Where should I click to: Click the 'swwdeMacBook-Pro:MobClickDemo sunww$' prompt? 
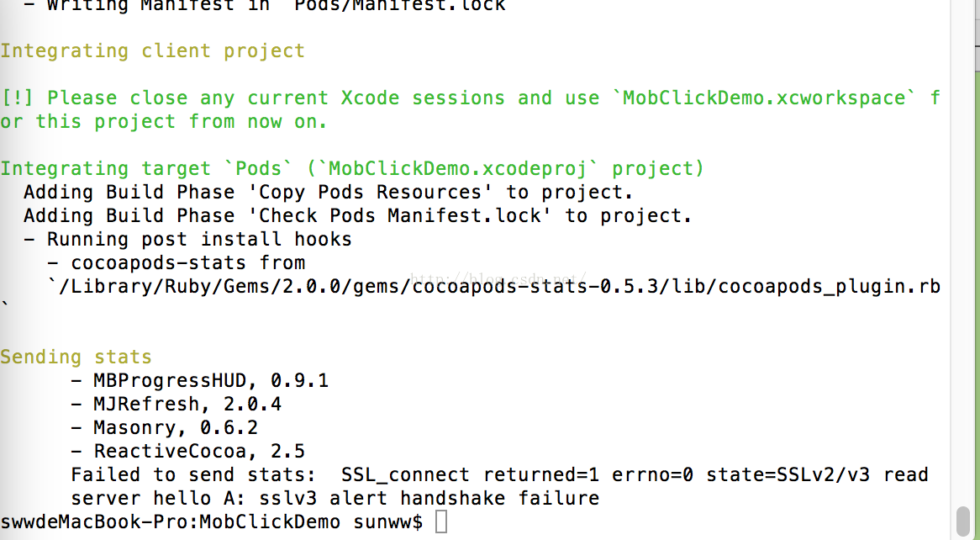click(x=211, y=521)
